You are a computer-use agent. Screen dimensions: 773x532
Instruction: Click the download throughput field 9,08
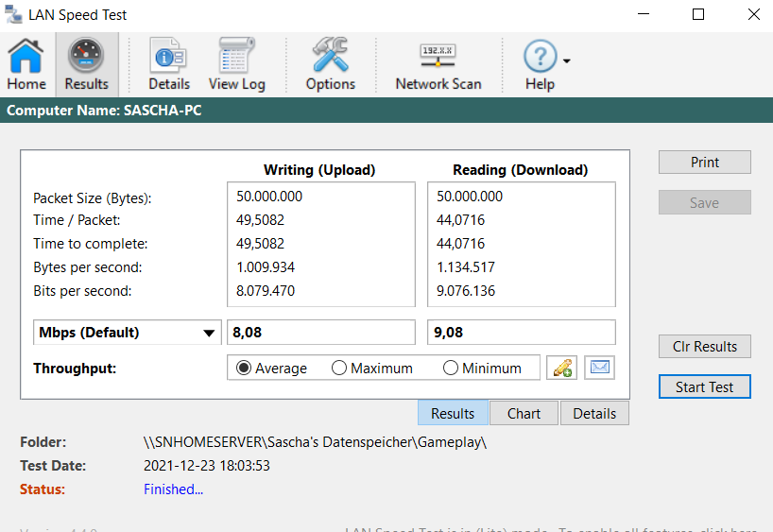point(521,333)
